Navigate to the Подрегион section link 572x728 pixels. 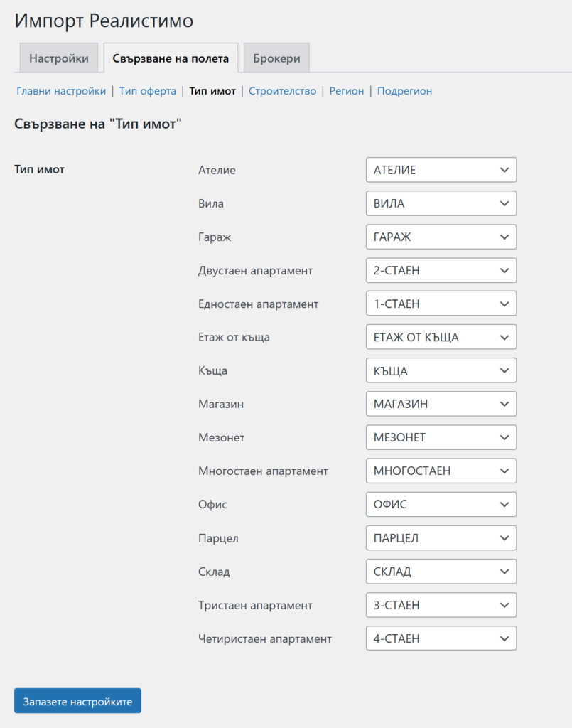[404, 91]
